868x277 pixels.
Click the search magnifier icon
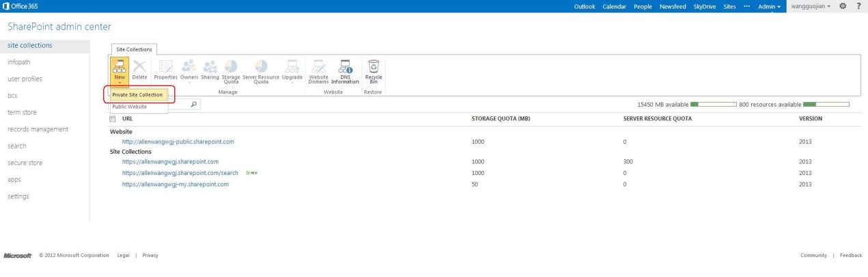tap(194, 105)
